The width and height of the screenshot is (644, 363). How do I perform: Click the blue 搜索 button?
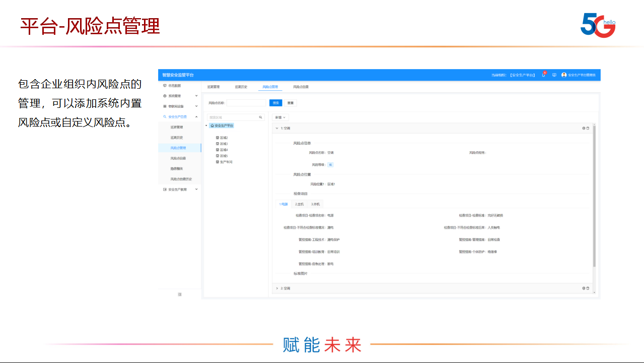pyautogui.click(x=275, y=103)
